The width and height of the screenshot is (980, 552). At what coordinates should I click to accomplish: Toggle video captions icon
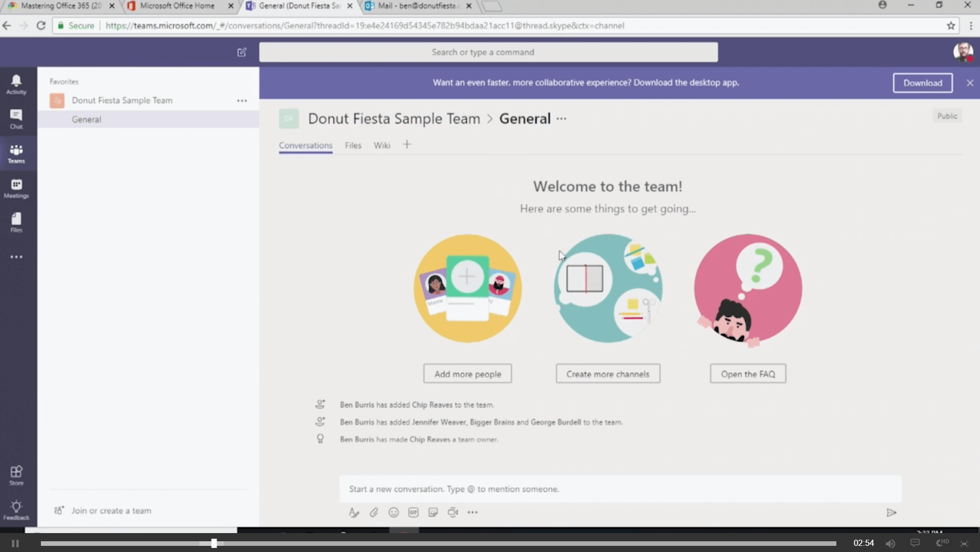click(915, 543)
